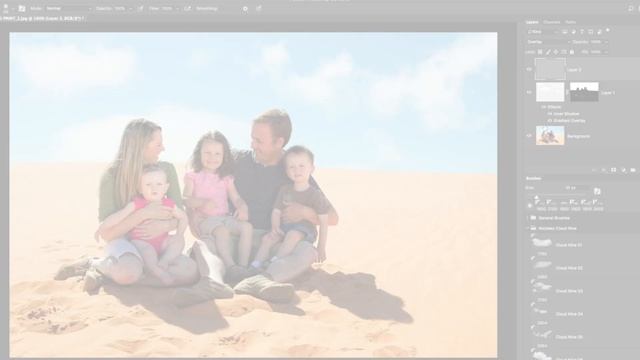Click the fx layer style icon

point(604,170)
